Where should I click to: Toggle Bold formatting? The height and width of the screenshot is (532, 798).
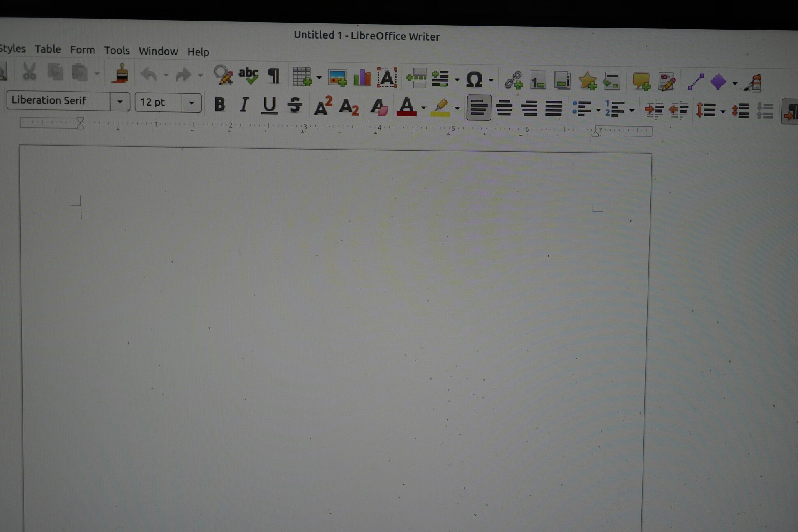click(220, 104)
